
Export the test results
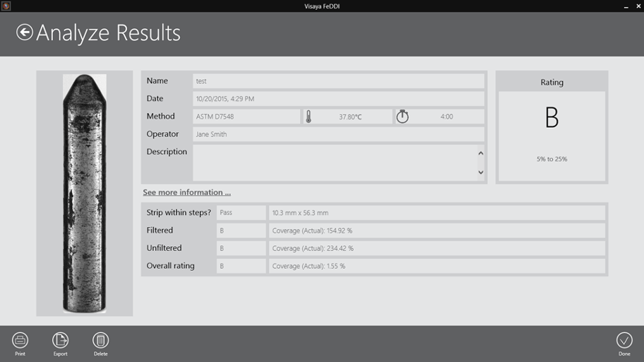[60, 340]
